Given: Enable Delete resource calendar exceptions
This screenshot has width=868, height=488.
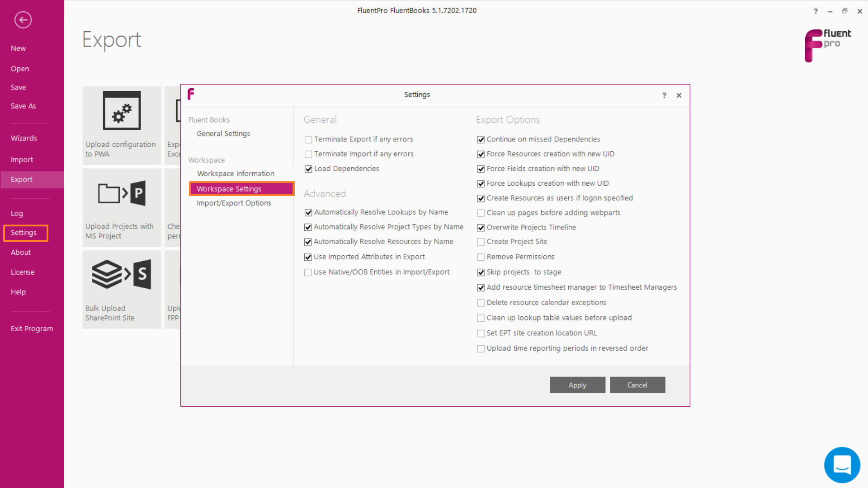Looking at the screenshot, I should coord(481,303).
